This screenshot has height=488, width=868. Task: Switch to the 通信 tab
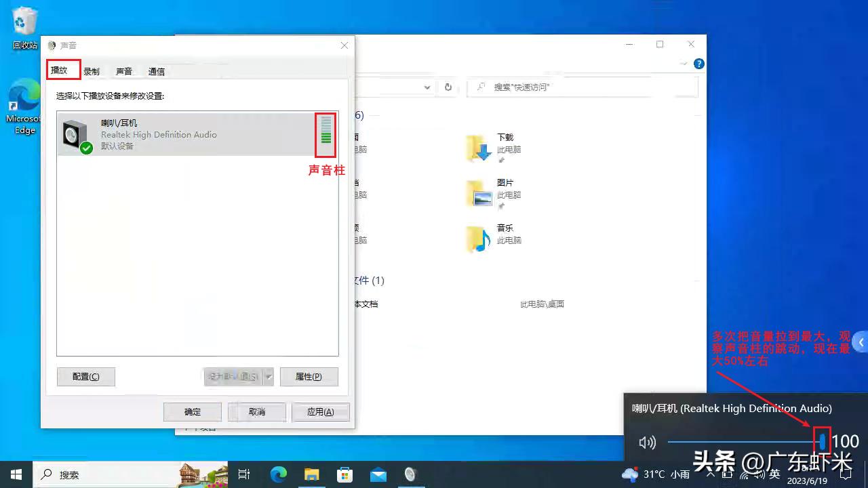coord(156,70)
